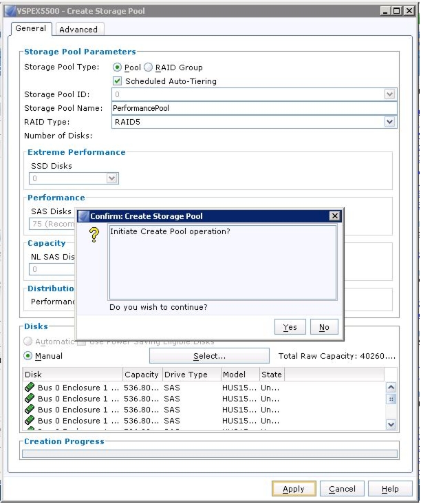This screenshot has width=421, height=504.
Task: Click the question mark icon in confirm dialog
Action: tap(94, 235)
